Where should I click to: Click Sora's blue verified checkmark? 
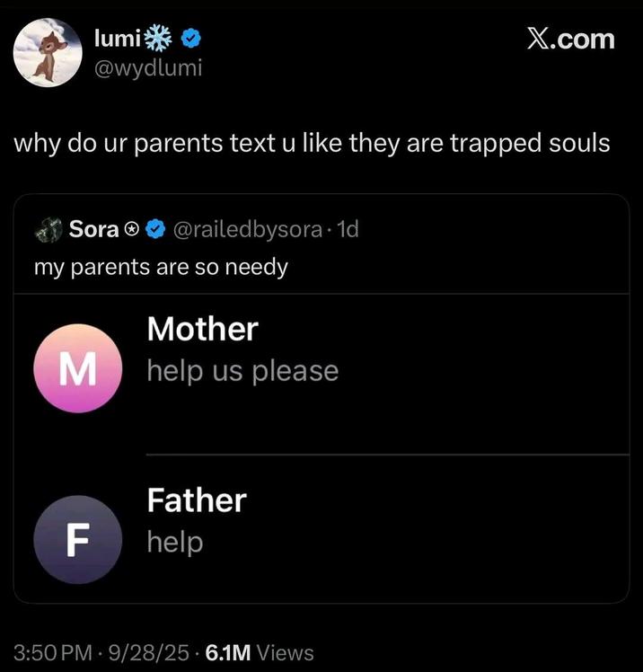pyautogui.click(x=154, y=230)
